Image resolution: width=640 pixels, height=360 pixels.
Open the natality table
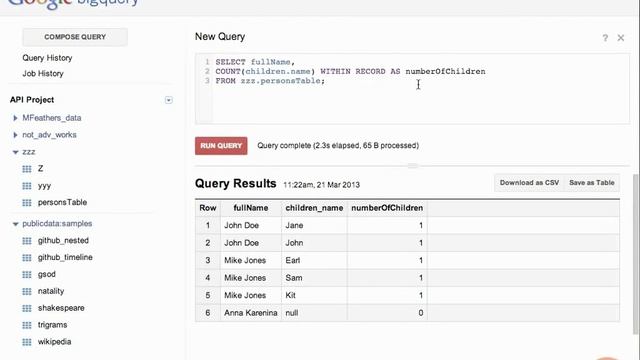tap(51, 291)
